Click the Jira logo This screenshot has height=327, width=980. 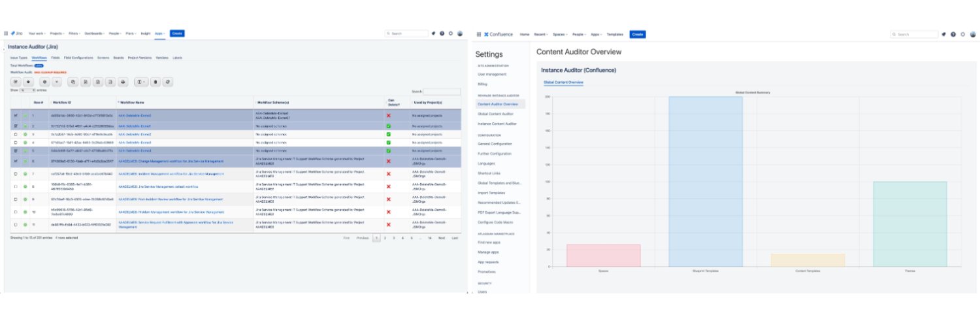17,33
